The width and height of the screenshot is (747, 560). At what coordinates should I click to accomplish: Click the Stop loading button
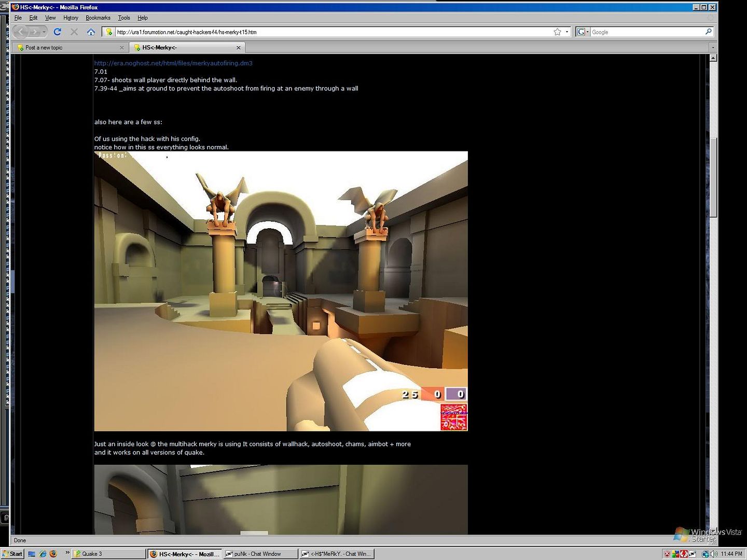click(x=74, y=32)
